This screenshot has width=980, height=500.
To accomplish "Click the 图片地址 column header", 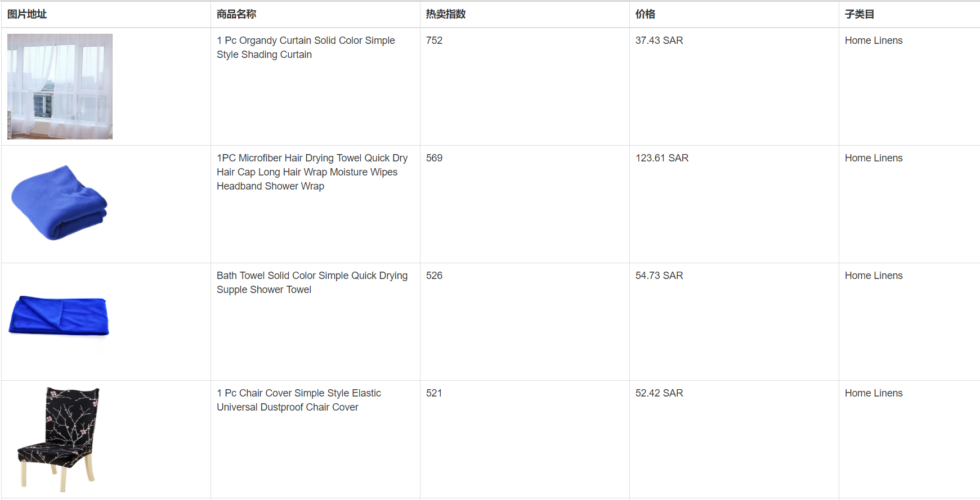I will click(27, 14).
